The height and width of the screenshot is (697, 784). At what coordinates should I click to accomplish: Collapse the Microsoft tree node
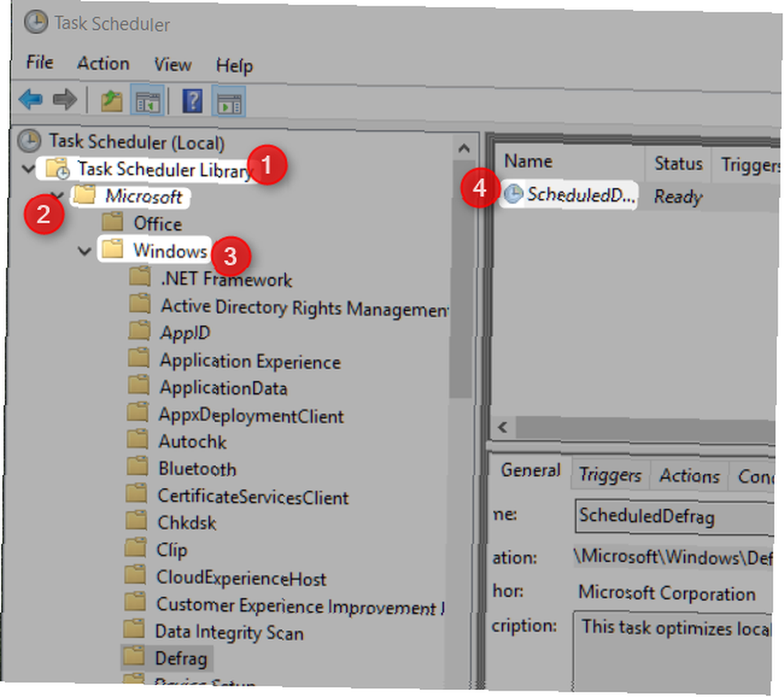[57, 195]
